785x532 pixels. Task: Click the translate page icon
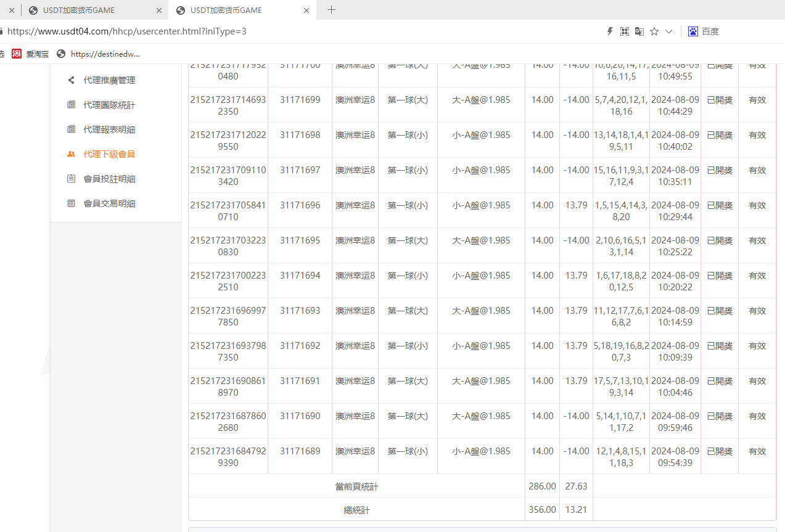(x=639, y=31)
